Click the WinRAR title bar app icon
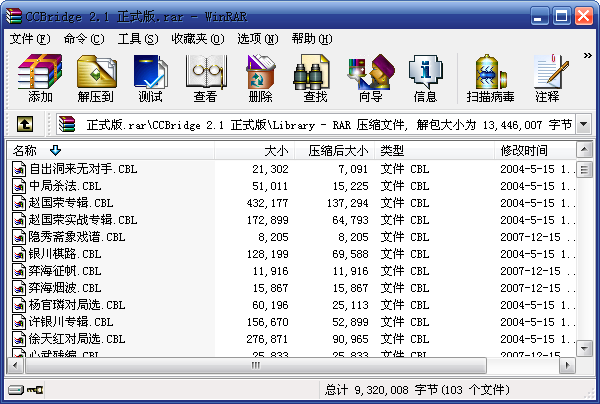 coord(14,16)
